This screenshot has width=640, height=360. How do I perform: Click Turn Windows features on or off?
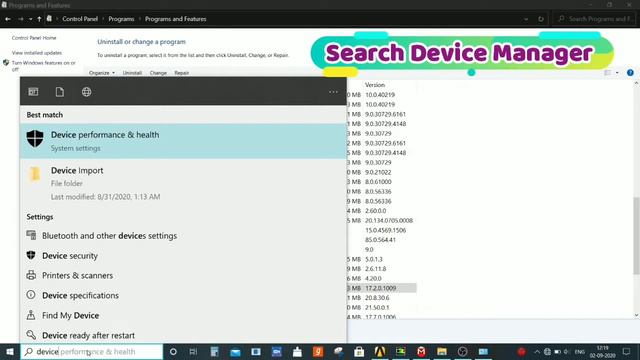pyautogui.click(x=43, y=66)
